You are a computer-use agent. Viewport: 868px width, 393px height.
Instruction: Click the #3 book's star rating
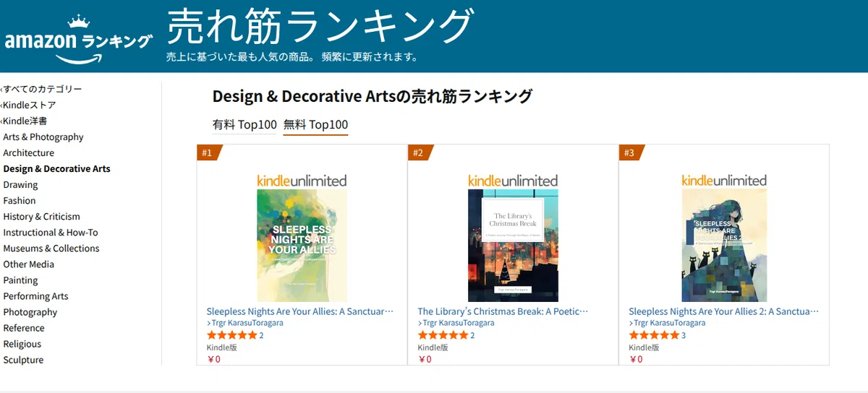(x=654, y=335)
